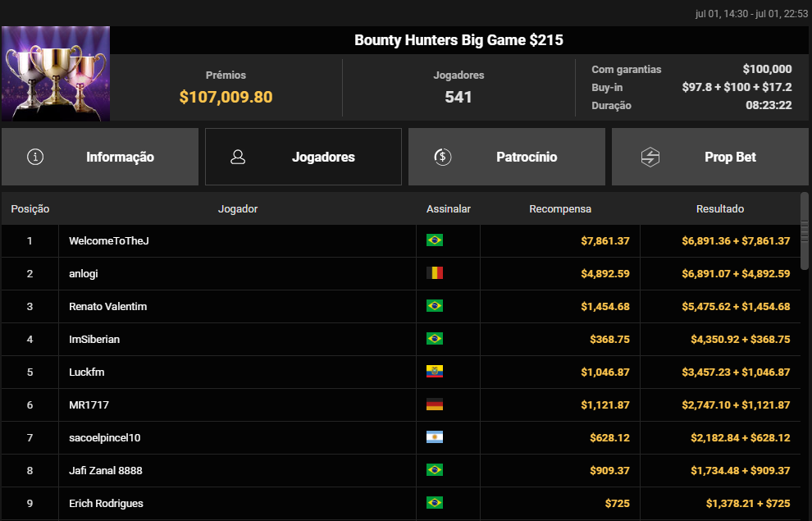Click the $909.37 bounty in the Recompensa column
The width and height of the screenshot is (812, 521).
pyautogui.click(x=609, y=470)
